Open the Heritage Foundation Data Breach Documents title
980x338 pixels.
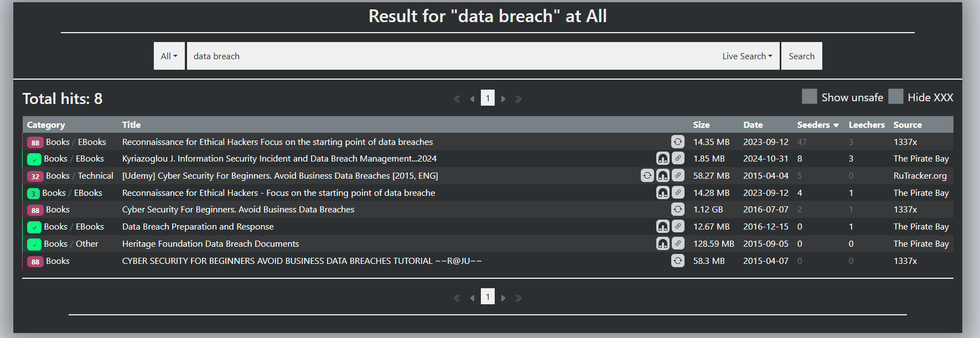[210, 244]
